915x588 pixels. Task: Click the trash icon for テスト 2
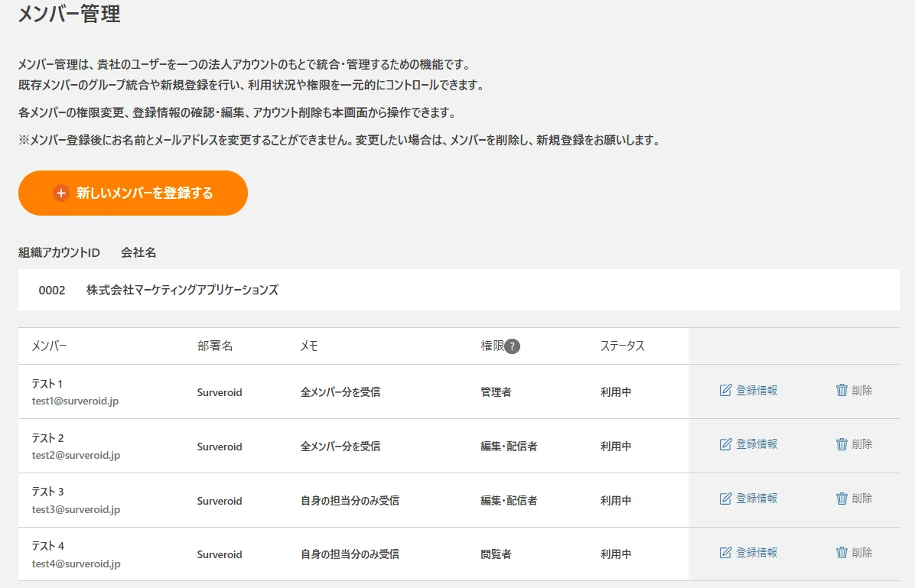(842, 444)
